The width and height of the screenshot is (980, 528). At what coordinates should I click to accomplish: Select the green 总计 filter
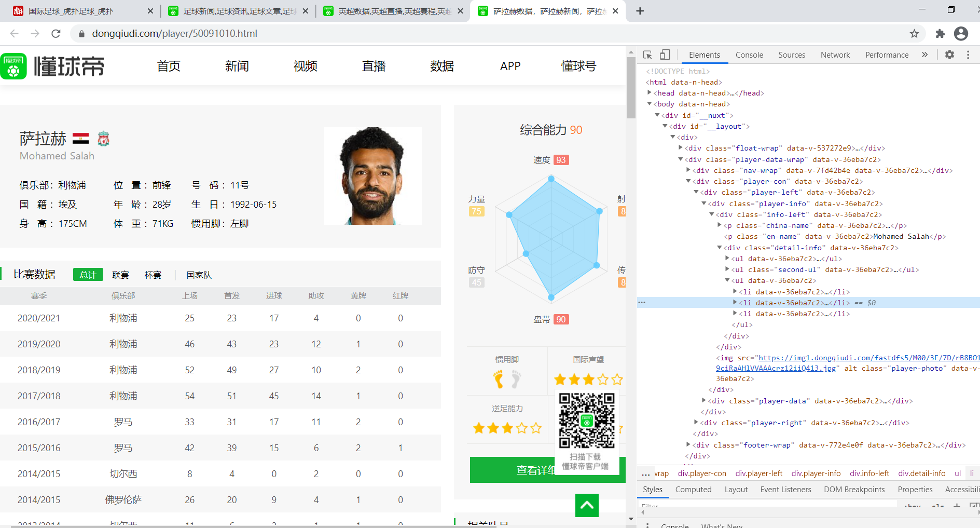click(88, 275)
